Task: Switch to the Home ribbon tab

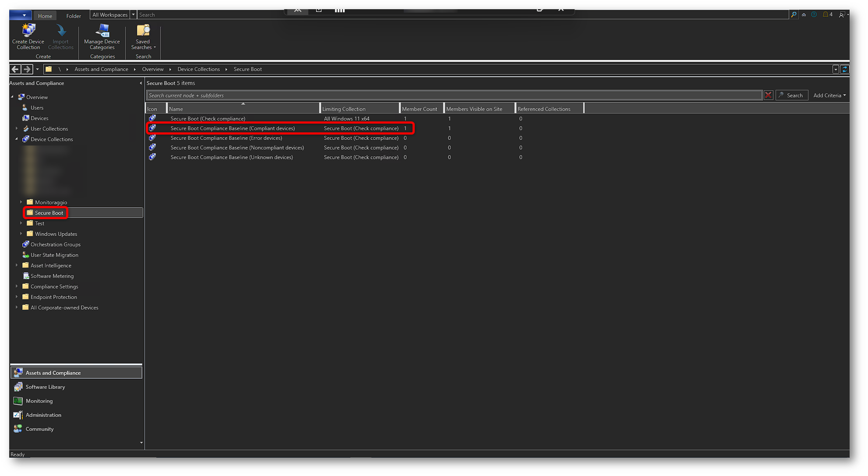Action: coord(45,16)
